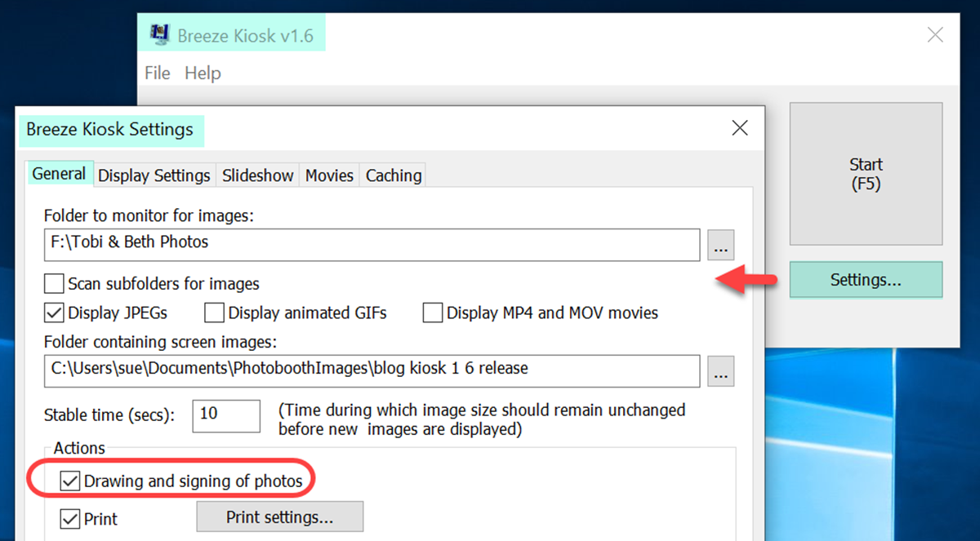Open Print settings...

[280, 517]
